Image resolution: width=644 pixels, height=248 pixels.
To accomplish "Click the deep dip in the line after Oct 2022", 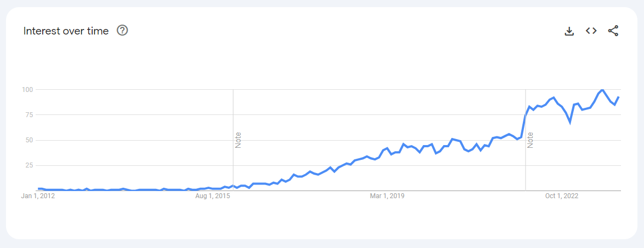I will point(570,123).
